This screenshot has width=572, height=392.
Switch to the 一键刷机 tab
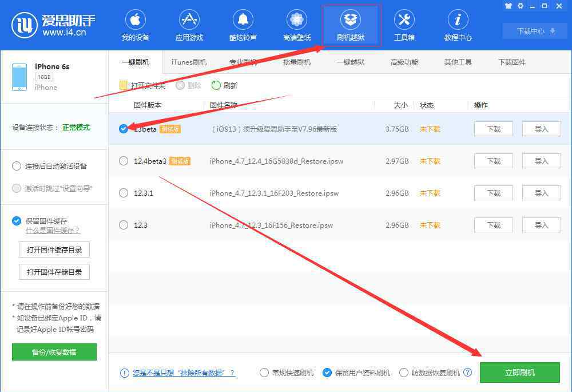pos(136,62)
